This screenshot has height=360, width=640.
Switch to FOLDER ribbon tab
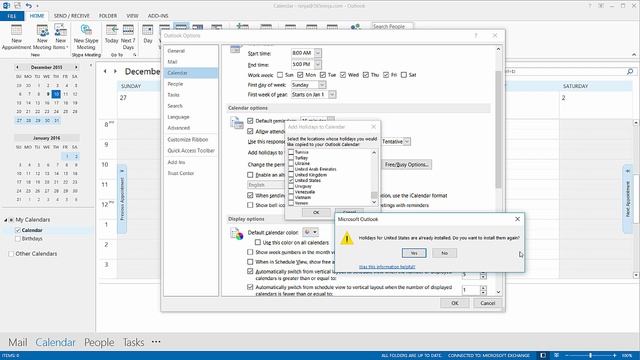108,16
